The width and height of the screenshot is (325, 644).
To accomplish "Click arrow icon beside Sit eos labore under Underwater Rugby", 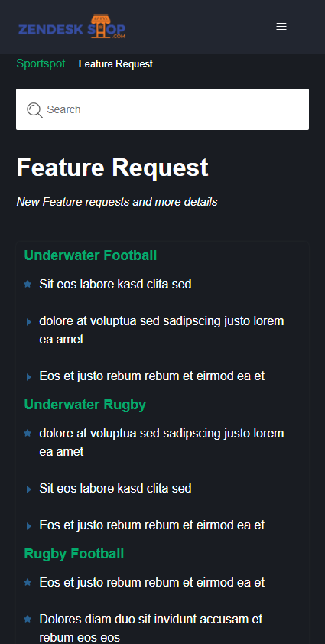I will [29, 490].
